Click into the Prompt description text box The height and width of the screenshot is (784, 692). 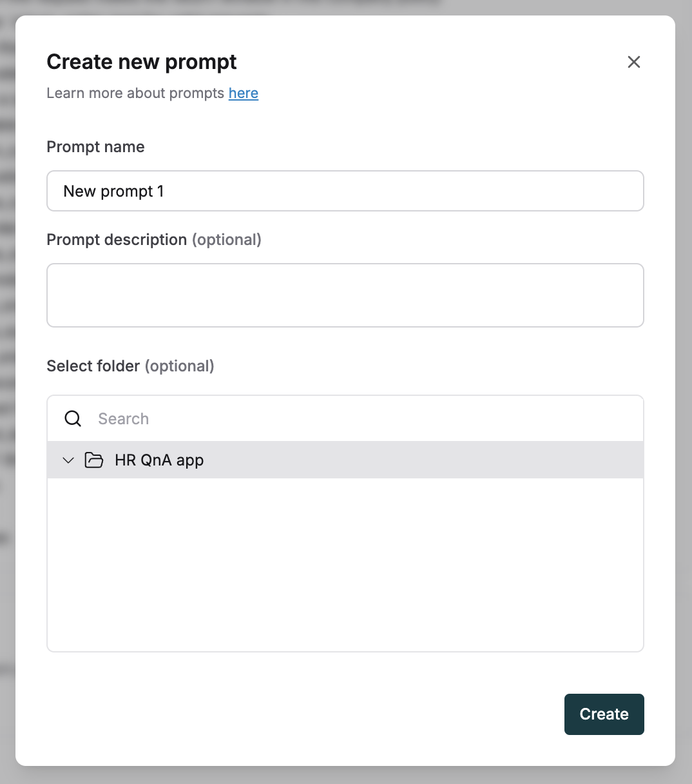click(345, 295)
